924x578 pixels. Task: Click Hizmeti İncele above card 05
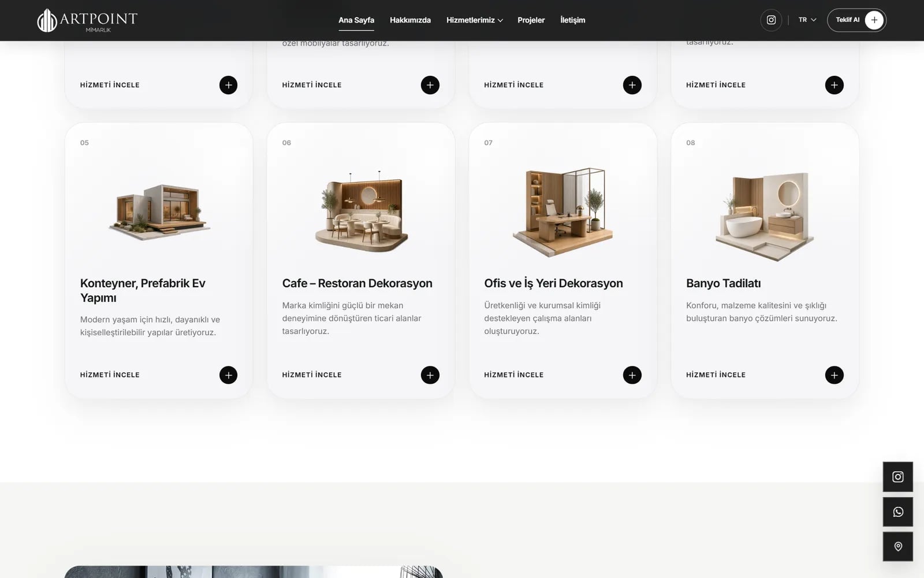pos(110,85)
